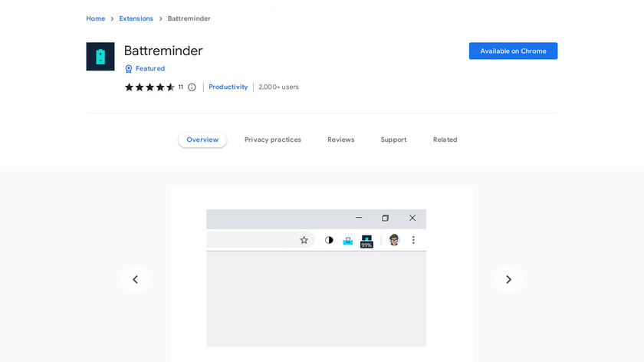Click the Battreminder extension logo icon

point(100,56)
